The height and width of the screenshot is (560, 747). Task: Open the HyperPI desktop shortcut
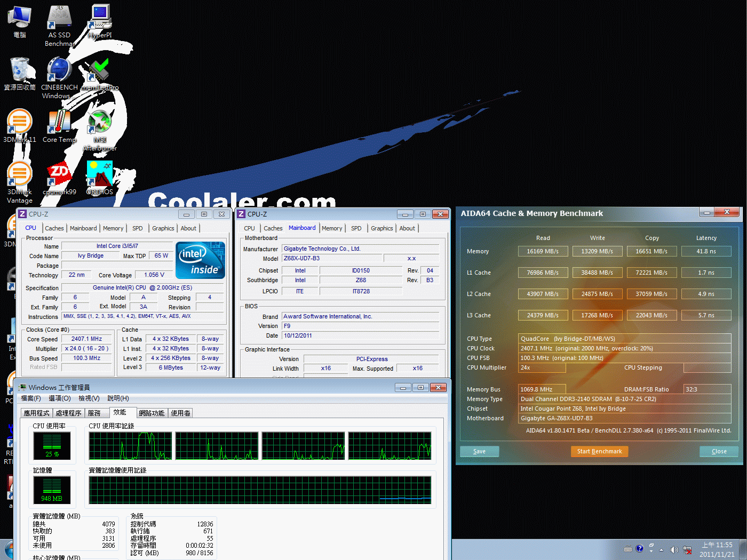tap(100, 19)
